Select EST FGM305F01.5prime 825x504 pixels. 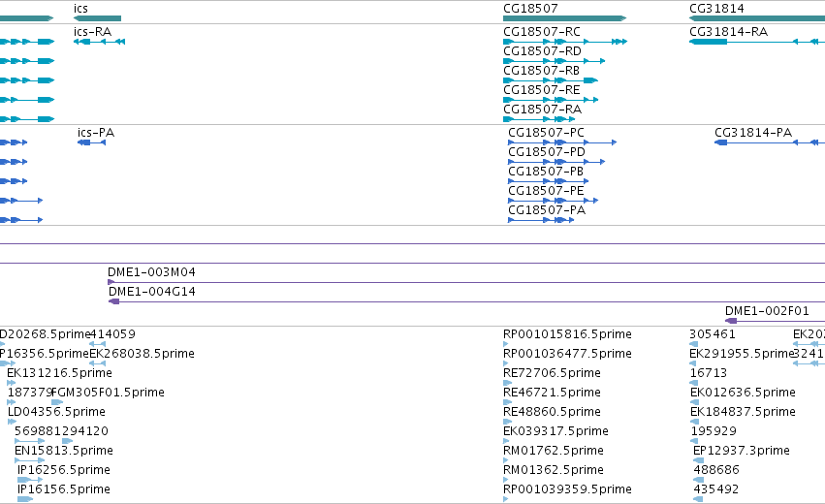point(108,393)
